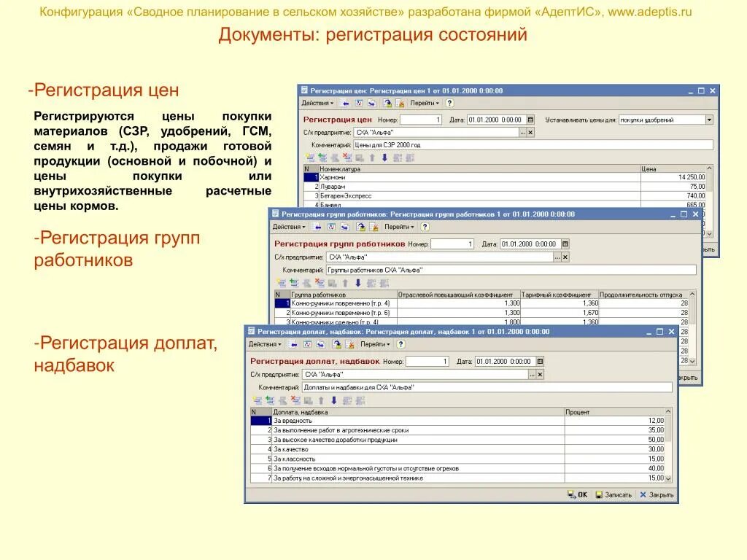Click OK button in доплат, надбавок window

578,495
